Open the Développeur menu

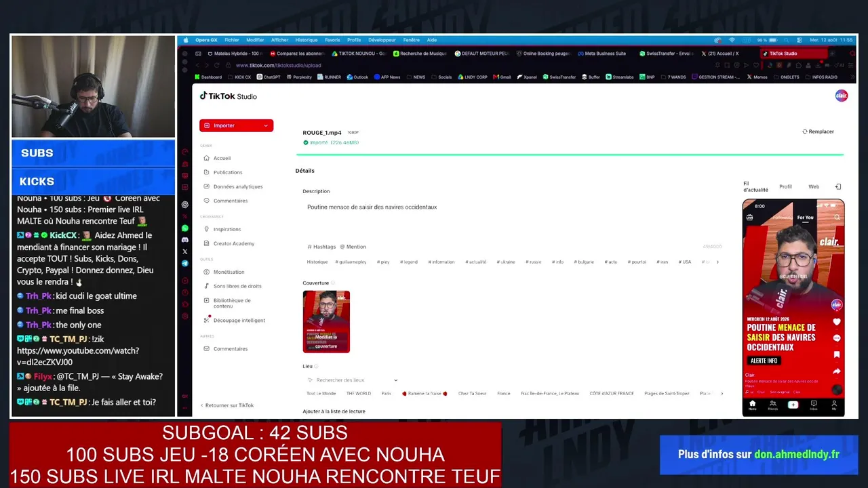pyautogui.click(x=382, y=40)
